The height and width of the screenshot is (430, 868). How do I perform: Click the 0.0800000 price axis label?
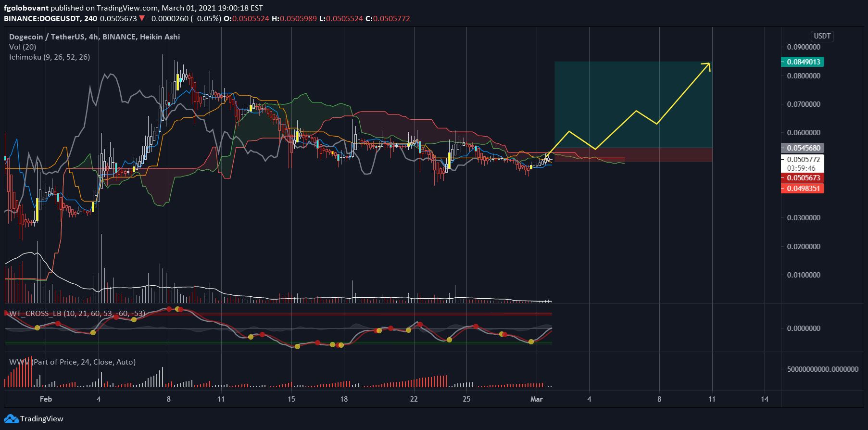(x=804, y=76)
